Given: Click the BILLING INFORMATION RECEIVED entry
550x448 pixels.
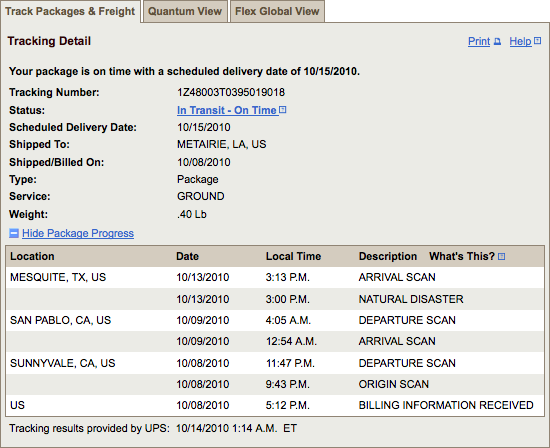Looking at the screenshot, I should [446, 405].
